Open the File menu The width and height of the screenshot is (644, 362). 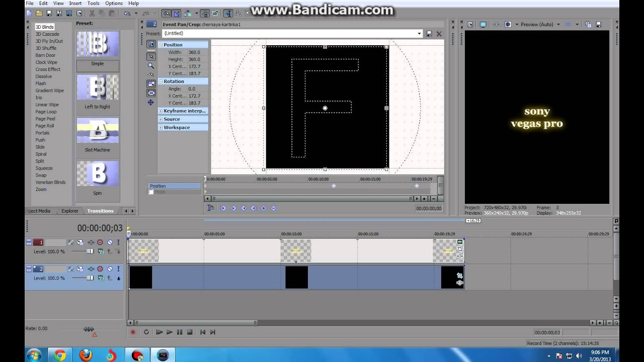pos(30,4)
